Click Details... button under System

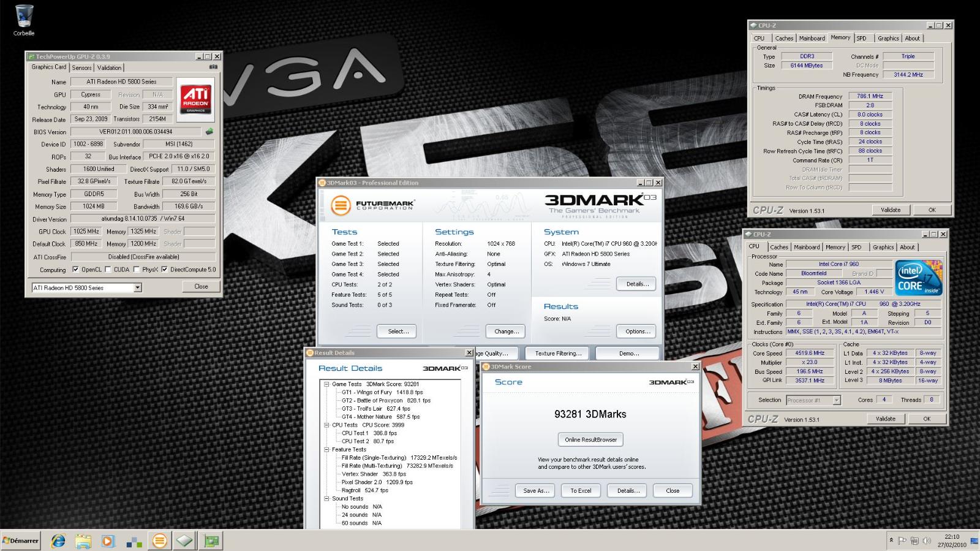[x=637, y=284]
